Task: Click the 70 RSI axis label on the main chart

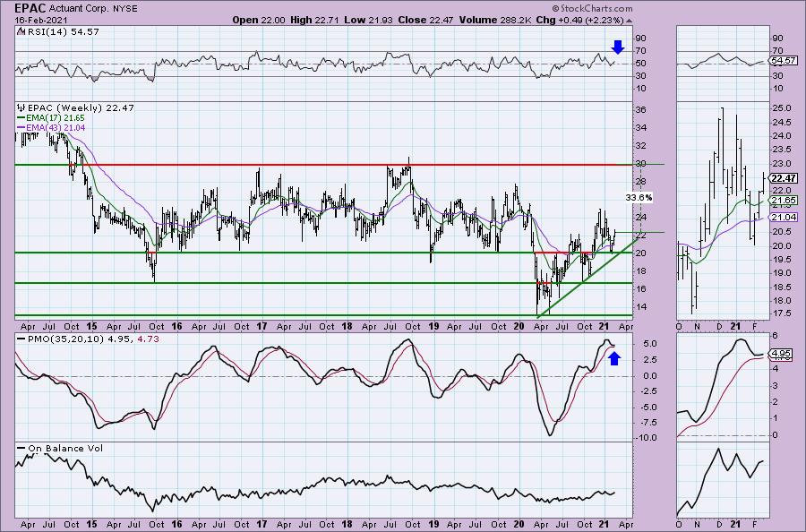Action: pos(640,51)
